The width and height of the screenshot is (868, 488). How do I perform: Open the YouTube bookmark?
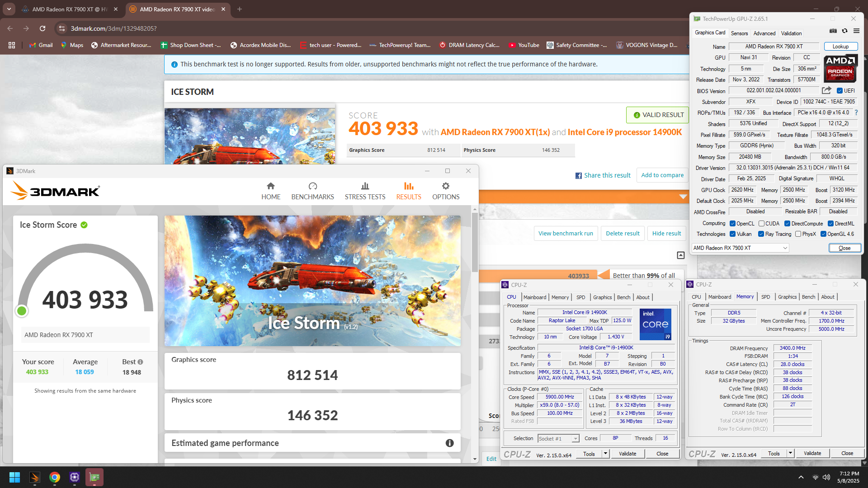(524, 45)
